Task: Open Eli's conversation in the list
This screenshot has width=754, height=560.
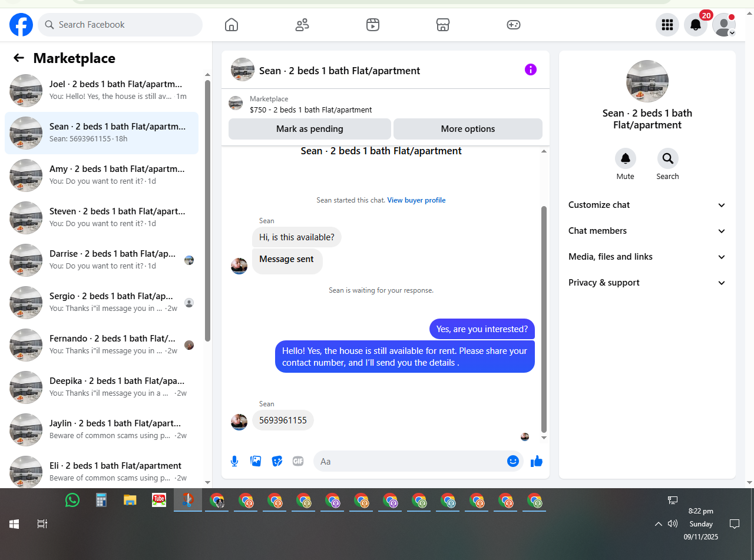Action: pyautogui.click(x=101, y=471)
